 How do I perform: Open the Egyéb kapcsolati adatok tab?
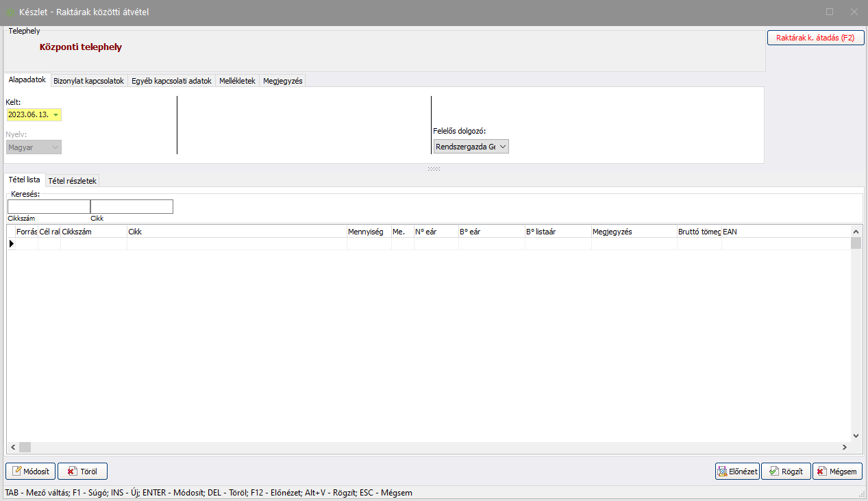coord(171,81)
